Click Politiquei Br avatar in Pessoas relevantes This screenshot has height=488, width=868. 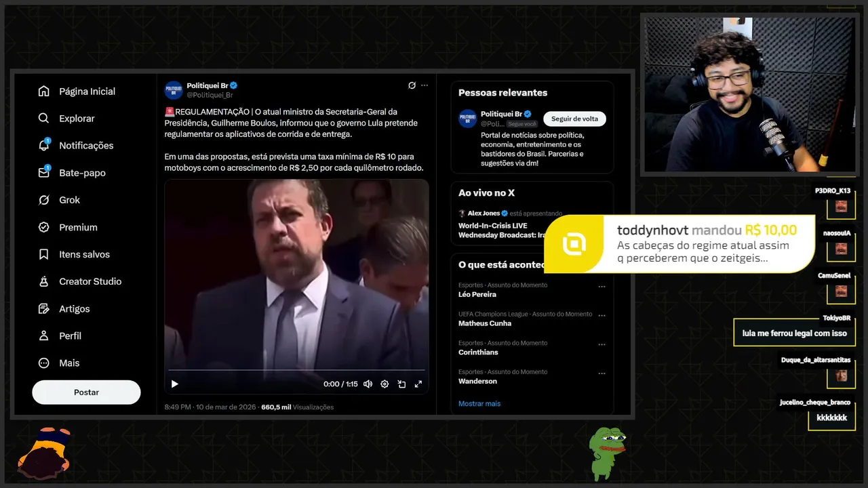click(467, 119)
